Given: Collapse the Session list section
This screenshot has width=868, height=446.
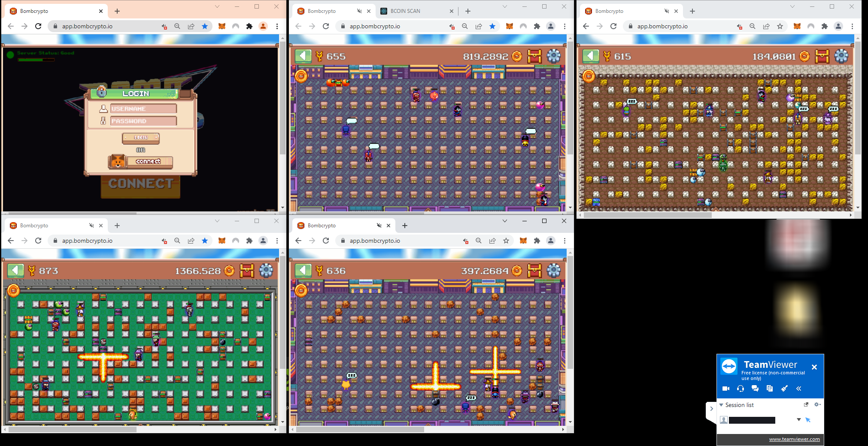Looking at the screenshot, I should [721, 405].
